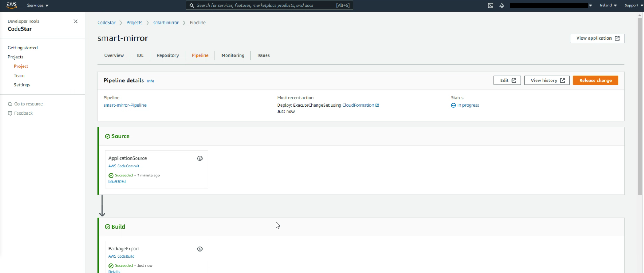Click the Feedback link in sidebar
Screen dimensions: 644x273
coord(23,113)
